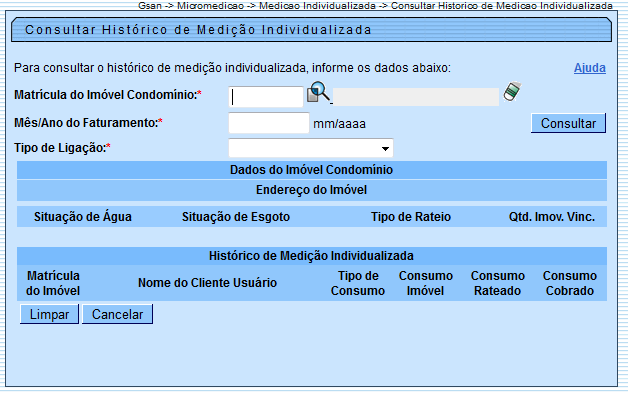Click the 'Endereço do Imóvel' header

coord(312,190)
